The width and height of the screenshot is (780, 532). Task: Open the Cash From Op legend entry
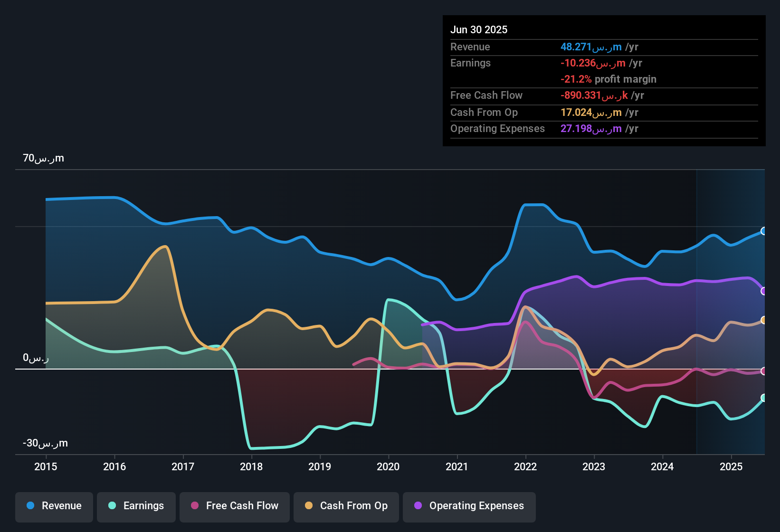346,506
